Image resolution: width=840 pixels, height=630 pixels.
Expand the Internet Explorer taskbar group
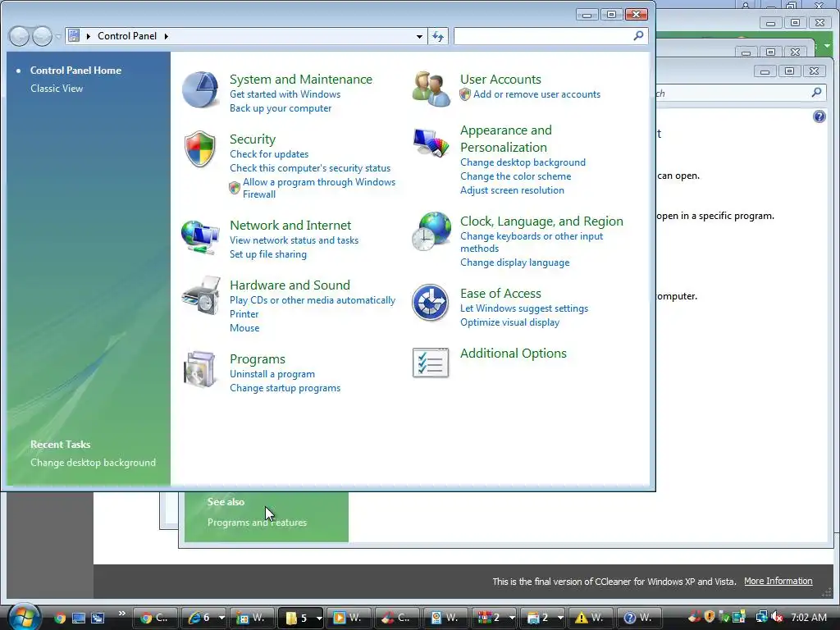coord(221,618)
